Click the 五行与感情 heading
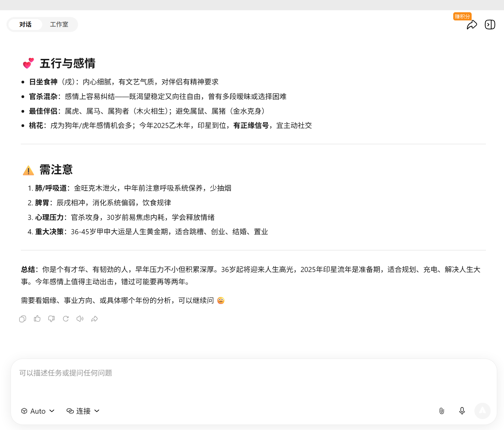The image size is (504, 430). coord(67,63)
